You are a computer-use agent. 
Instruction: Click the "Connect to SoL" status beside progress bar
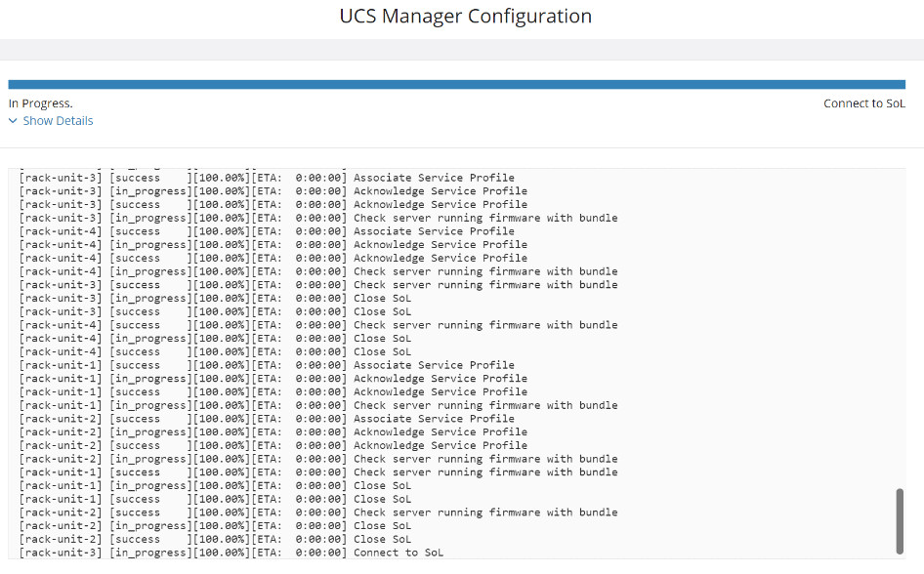863,103
